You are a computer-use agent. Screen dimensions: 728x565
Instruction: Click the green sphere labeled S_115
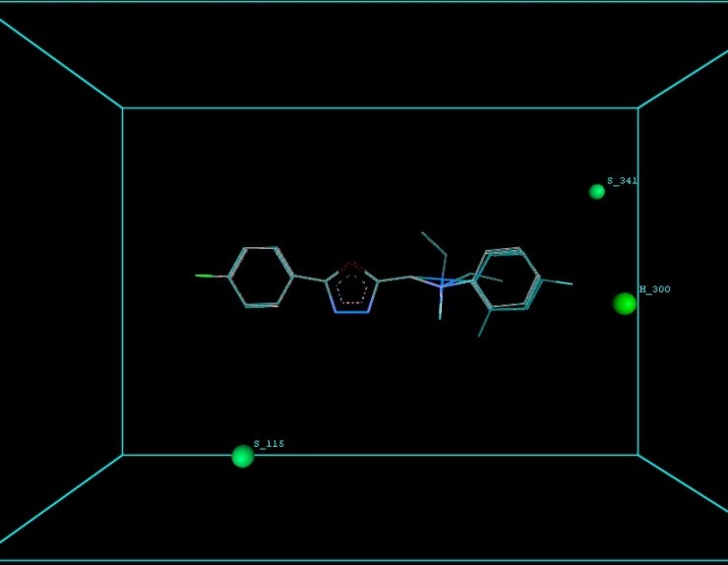coord(243,457)
